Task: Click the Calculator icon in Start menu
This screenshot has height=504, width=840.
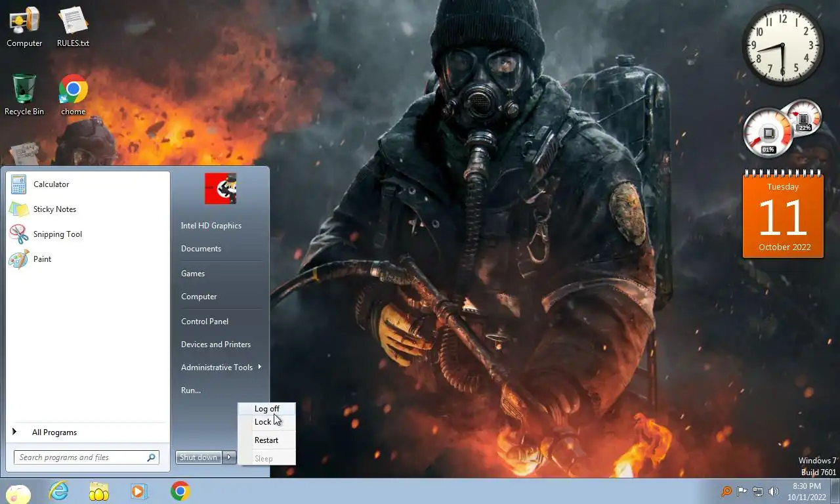Action: tap(18, 184)
